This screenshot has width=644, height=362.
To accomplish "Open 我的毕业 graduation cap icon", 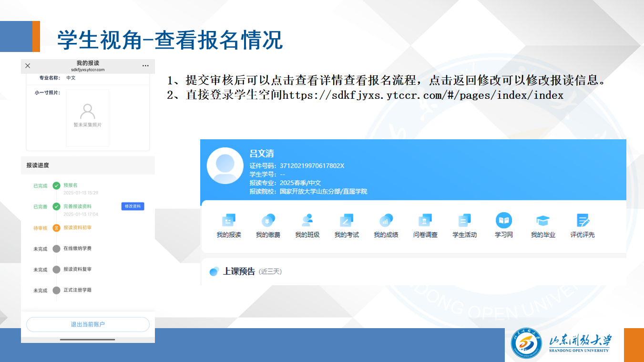I will [x=543, y=221].
